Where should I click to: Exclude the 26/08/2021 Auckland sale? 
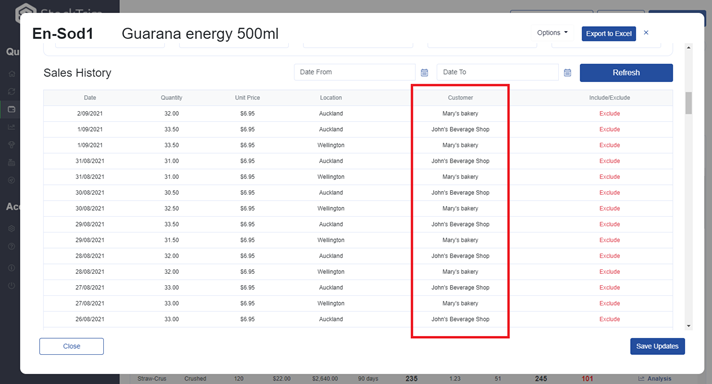(609, 319)
